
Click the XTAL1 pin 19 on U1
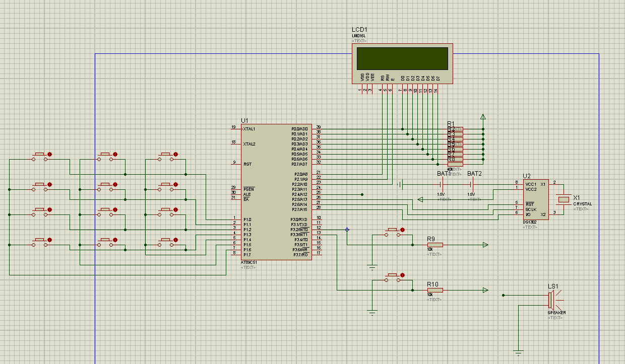click(x=235, y=128)
